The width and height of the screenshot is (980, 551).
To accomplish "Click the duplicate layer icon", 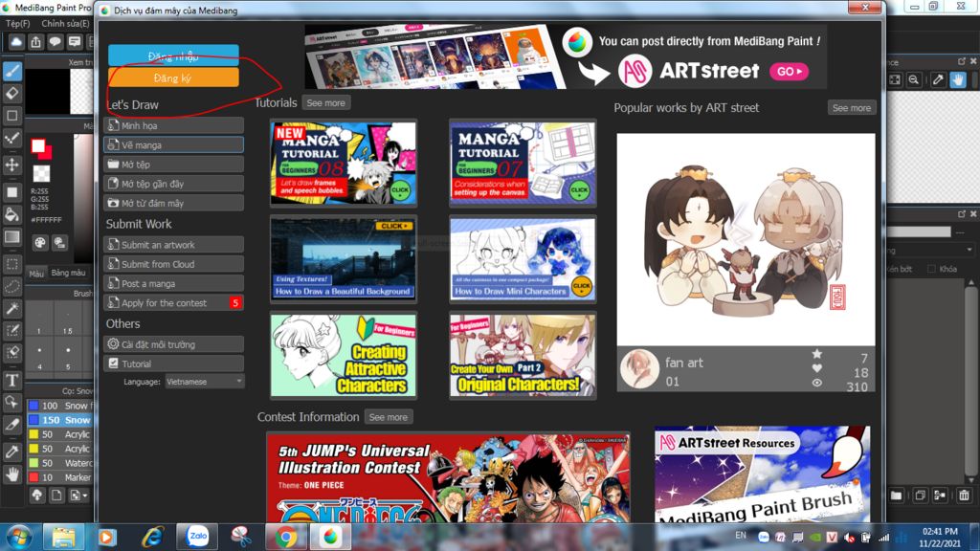I will coord(920,496).
